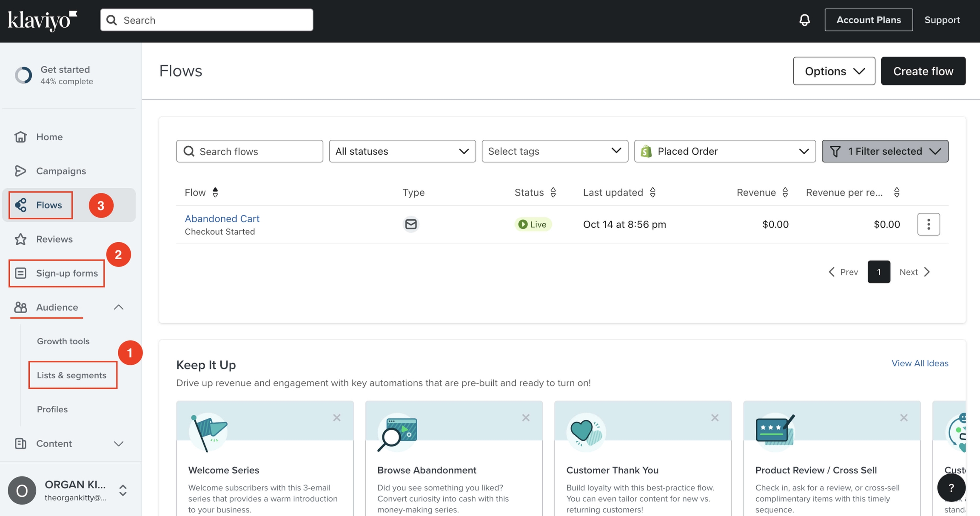Click the Sign-up forms icon

point(21,273)
